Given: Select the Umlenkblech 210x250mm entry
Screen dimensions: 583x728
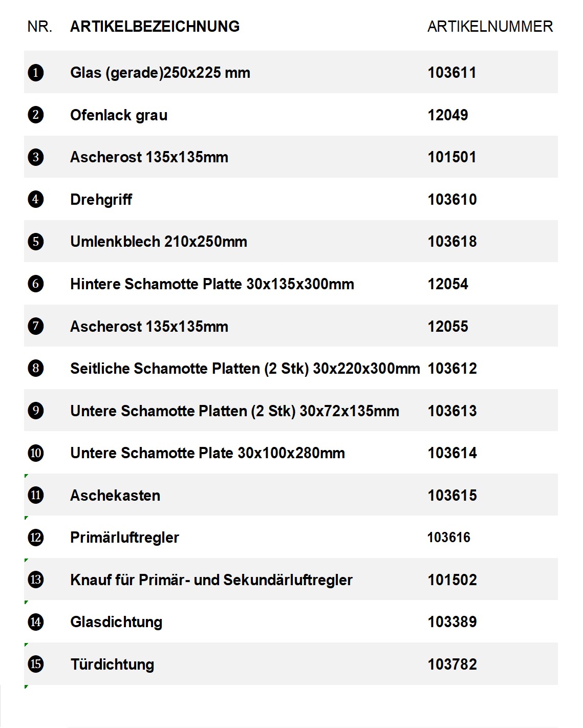Looking at the screenshot, I should [x=159, y=242].
